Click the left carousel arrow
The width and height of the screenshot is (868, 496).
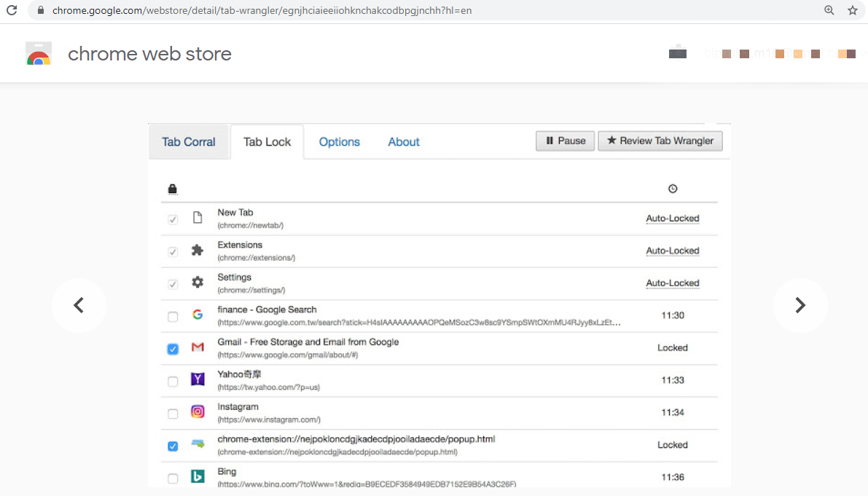[x=79, y=306]
